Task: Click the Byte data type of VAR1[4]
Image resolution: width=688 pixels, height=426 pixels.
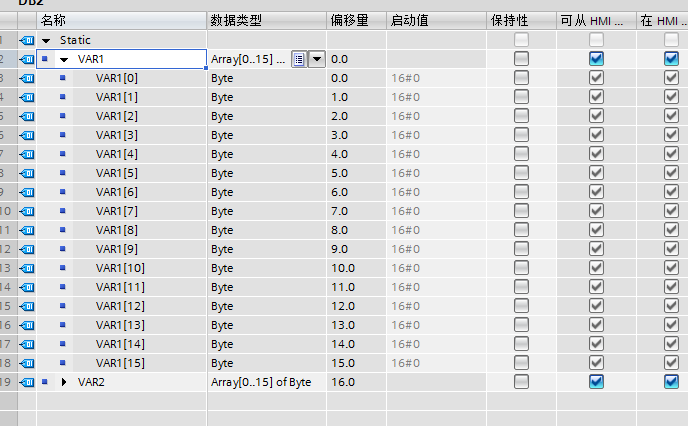Action: [267, 154]
